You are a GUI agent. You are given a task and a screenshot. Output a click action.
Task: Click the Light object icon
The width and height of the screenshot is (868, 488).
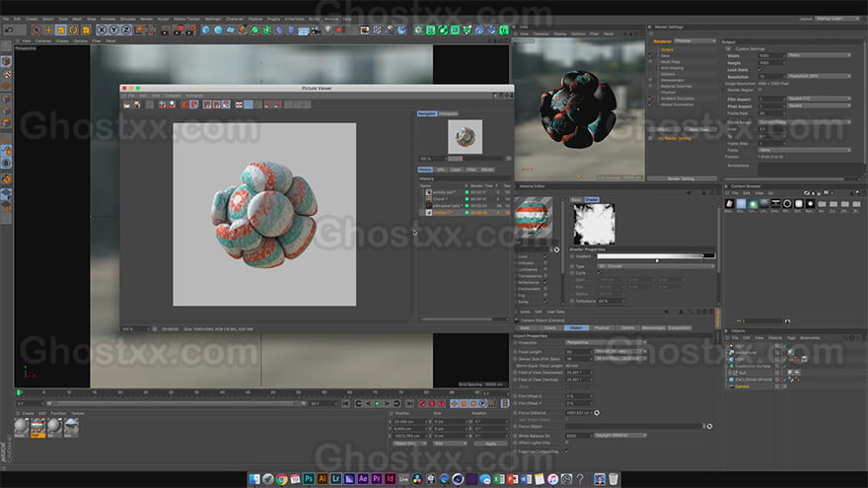327,30
